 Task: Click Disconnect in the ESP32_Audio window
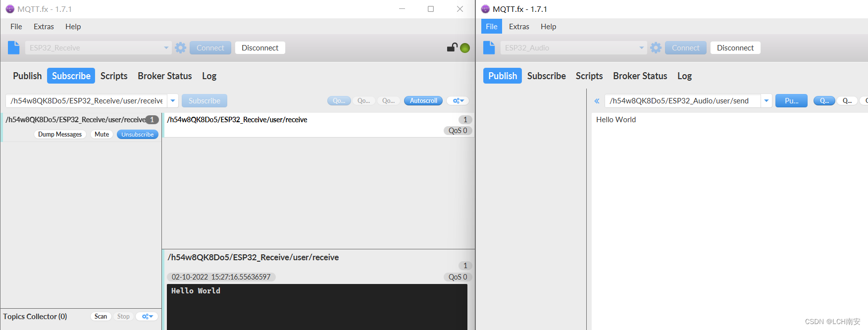735,48
